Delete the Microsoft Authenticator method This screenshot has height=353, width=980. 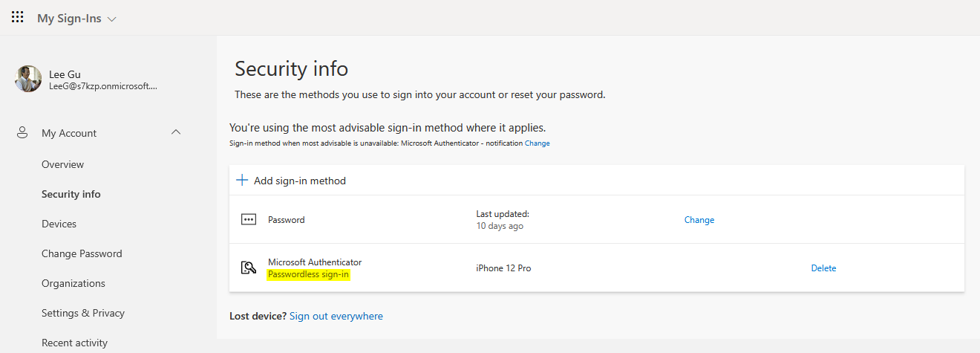point(823,268)
